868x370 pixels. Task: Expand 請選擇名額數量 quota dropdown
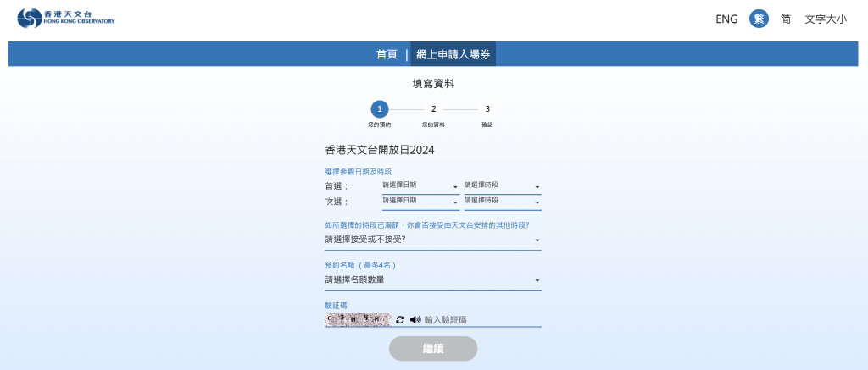(432, 280)
